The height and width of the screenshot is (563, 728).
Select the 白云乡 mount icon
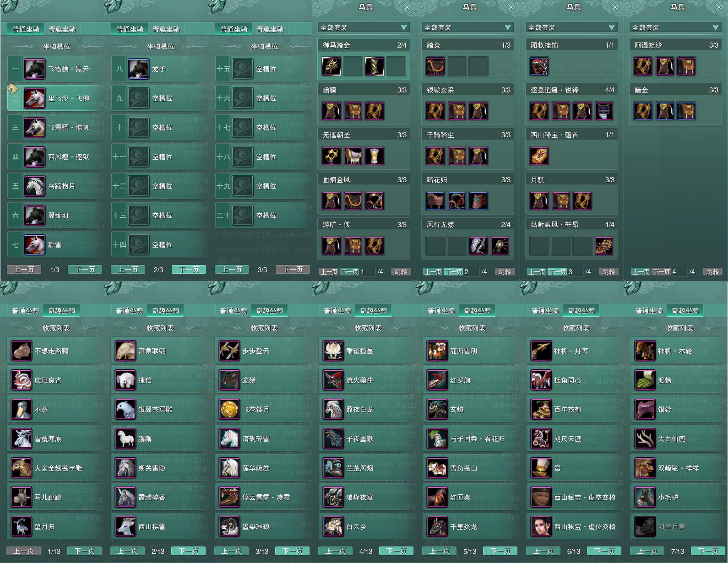click(x=333, y=526)
